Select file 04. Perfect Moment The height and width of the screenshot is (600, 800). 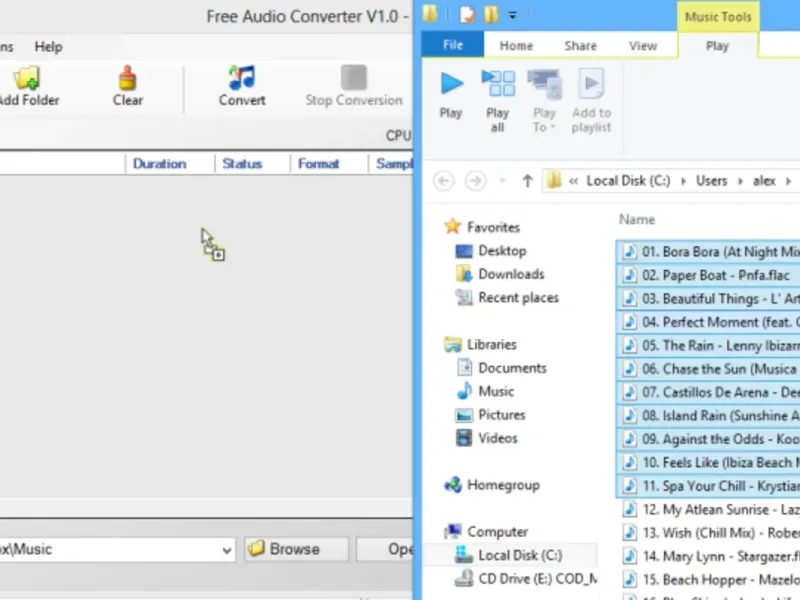point(708,322)
